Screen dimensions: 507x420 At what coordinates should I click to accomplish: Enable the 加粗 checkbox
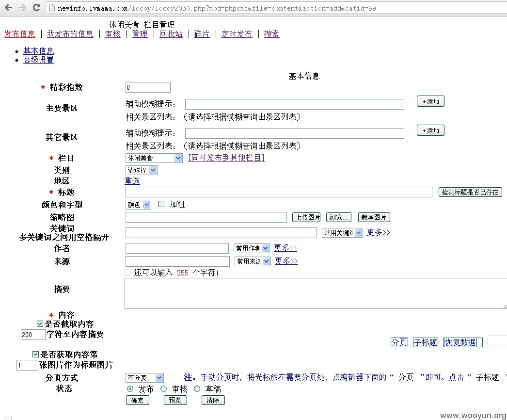click(161, 204)
